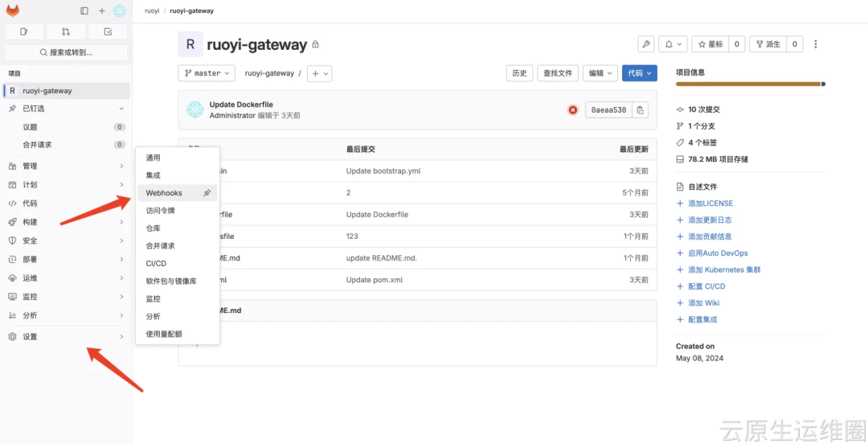Expand the 计划 sidebar menu
The image size is (868, 444).
tap(67, 184)
